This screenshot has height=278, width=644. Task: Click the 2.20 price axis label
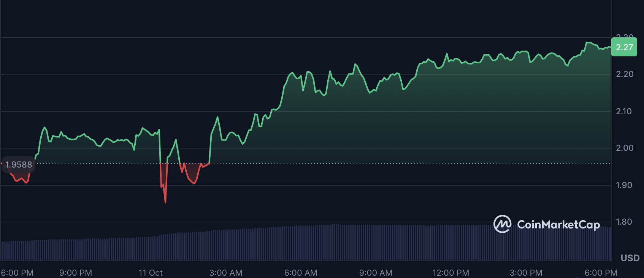pos(624,74)
